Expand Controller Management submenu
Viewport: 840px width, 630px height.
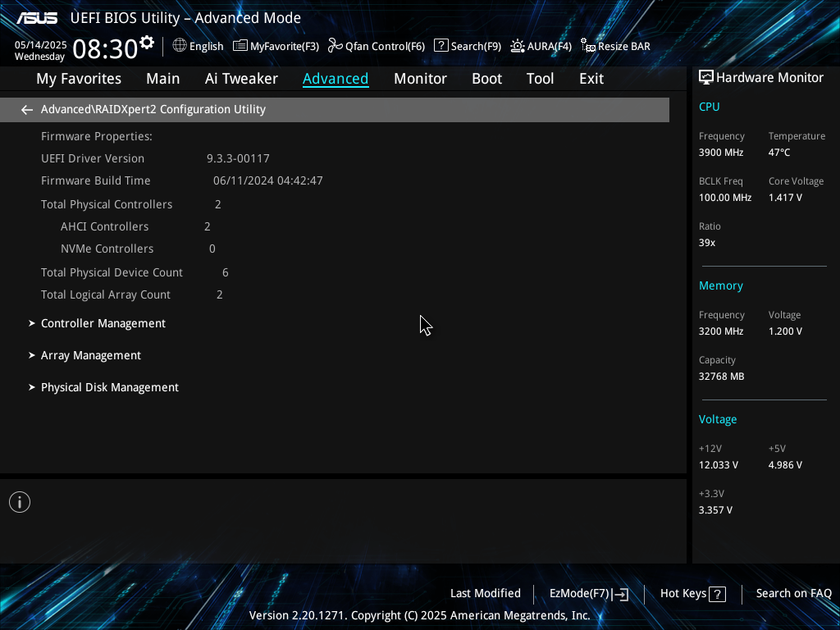coord(103,323)
